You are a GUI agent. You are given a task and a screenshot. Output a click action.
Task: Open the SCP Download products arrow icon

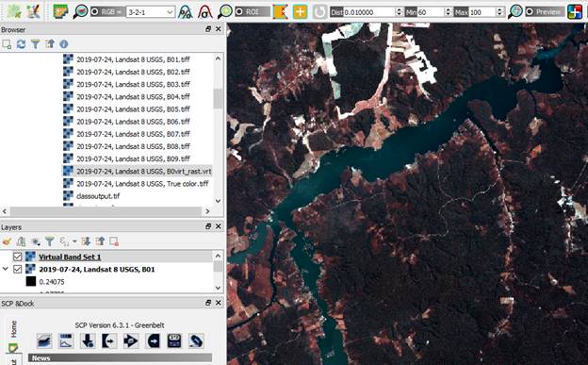(88, 341)
